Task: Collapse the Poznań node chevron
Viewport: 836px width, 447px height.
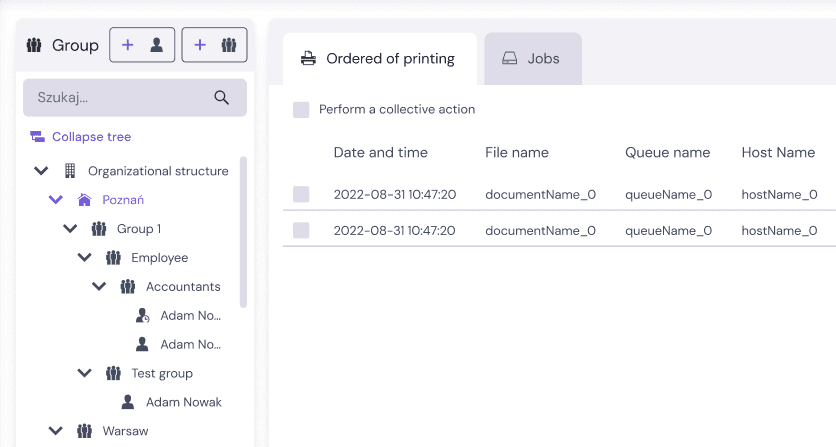Action: coord(55,200)
